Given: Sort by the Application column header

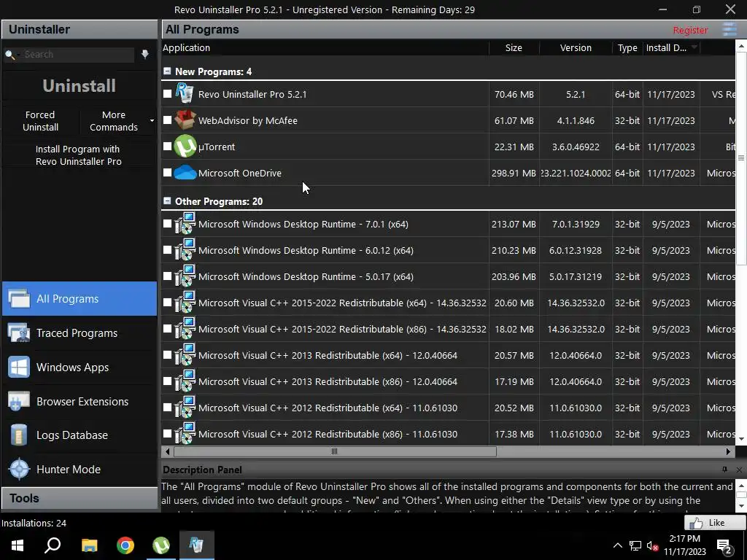Looking at the screenshot, I should (325, 47).
